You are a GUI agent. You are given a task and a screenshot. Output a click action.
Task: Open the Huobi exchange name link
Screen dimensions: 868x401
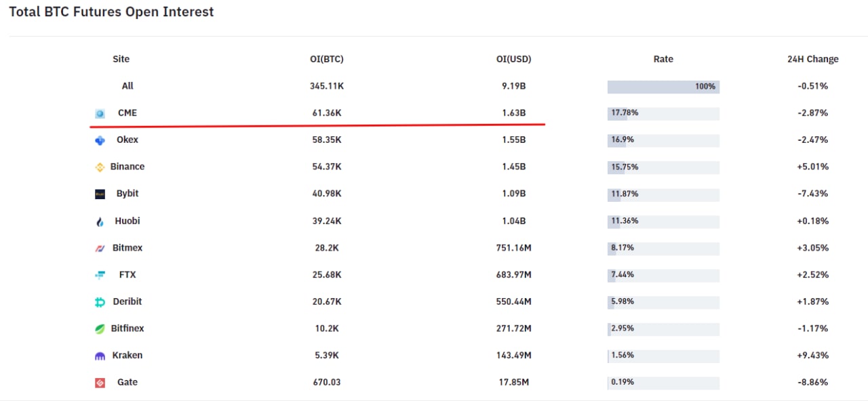tap(127, 221)
